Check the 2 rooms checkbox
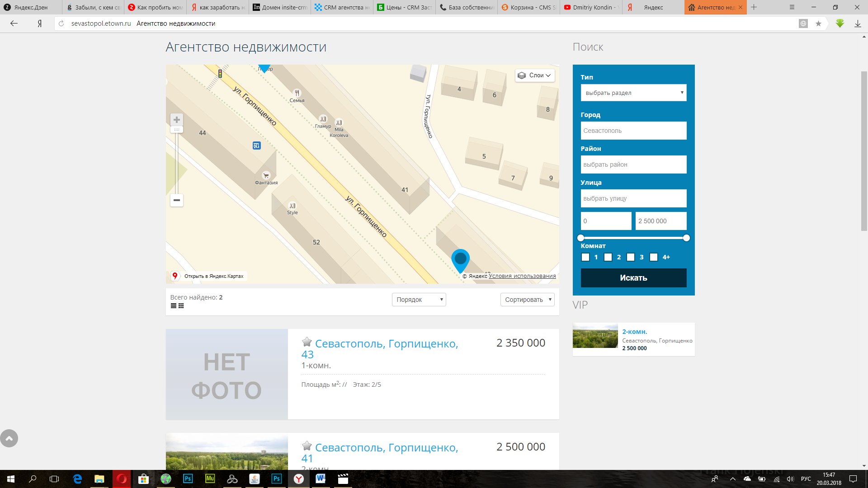Viewport: 868px width, 488px height. [x=608, y=257]
